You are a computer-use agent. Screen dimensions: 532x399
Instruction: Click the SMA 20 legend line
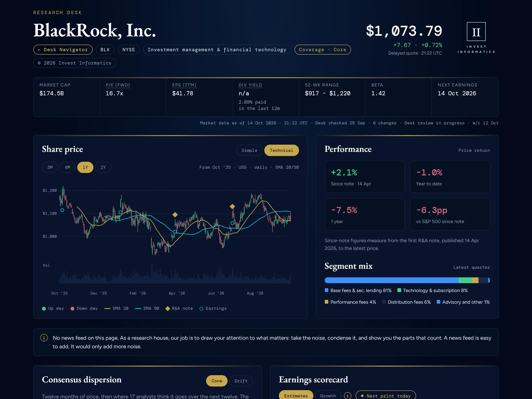click(x=107, y=308)
